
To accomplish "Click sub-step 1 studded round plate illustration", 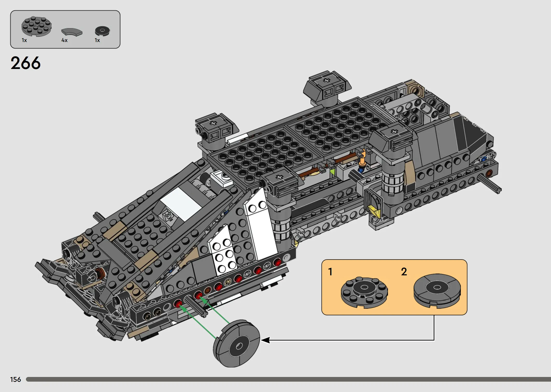I will point(364,292).
